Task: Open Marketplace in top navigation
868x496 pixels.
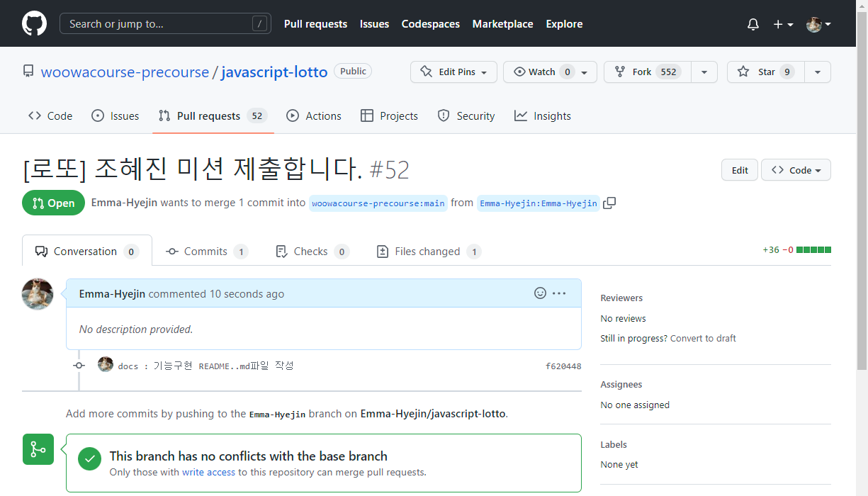Action: point(503,24)
